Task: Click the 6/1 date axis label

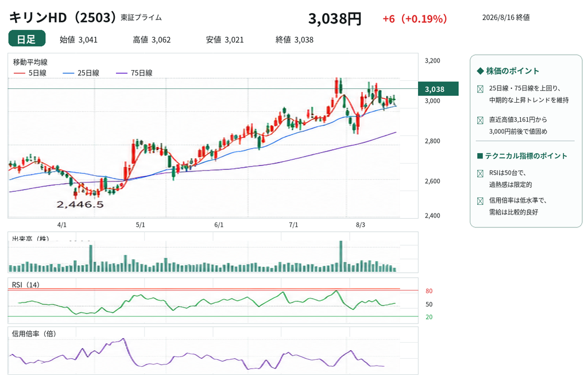Action: pyautogui.click(x=219, y=225)
